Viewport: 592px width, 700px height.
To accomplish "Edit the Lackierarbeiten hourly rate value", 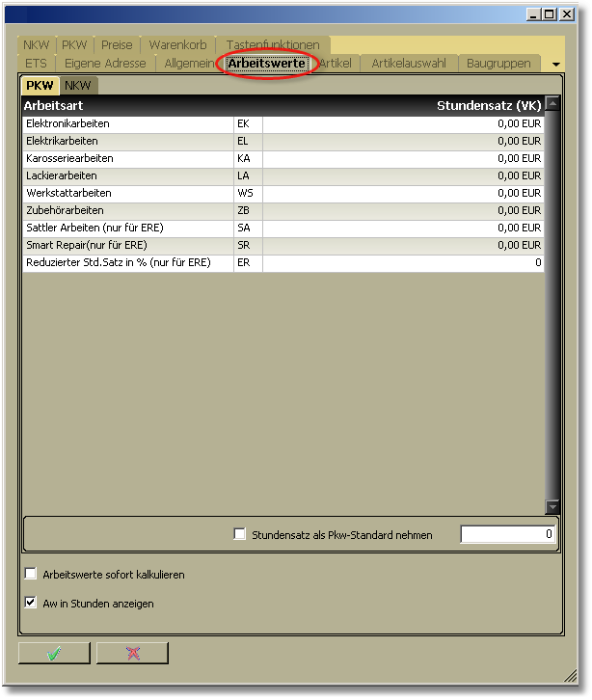I will [404, 175].
